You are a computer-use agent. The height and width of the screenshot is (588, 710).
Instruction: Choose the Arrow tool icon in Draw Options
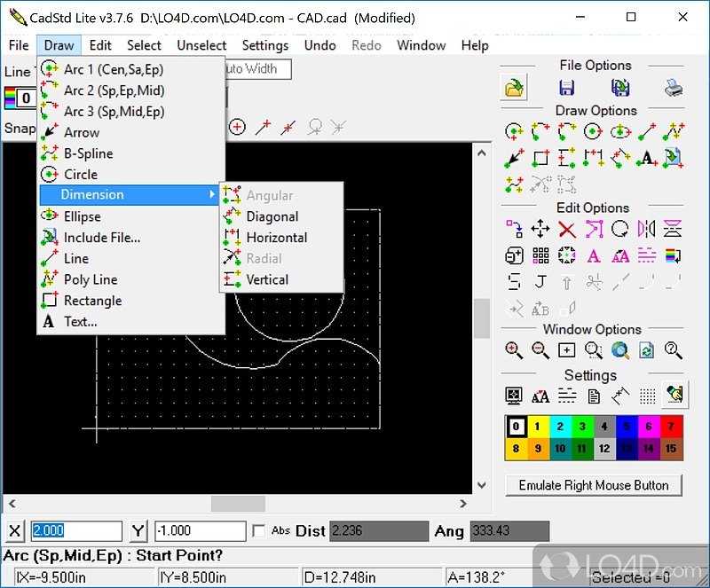[x=514, y=158]
